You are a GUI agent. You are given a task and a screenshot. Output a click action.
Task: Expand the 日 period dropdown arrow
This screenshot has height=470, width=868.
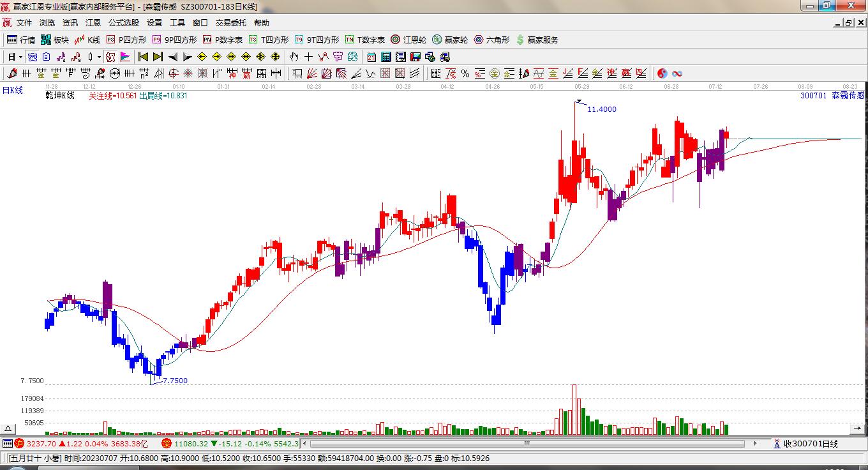20,57
